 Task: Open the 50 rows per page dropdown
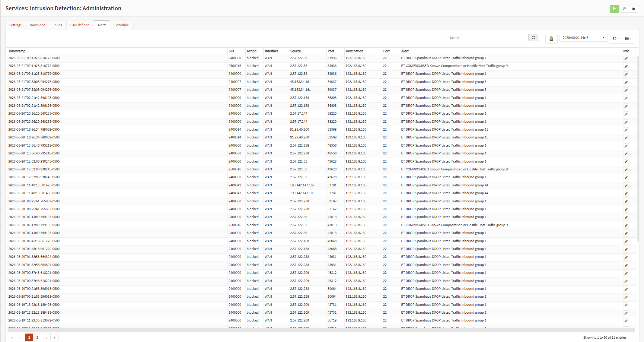[x=616, y=39]
